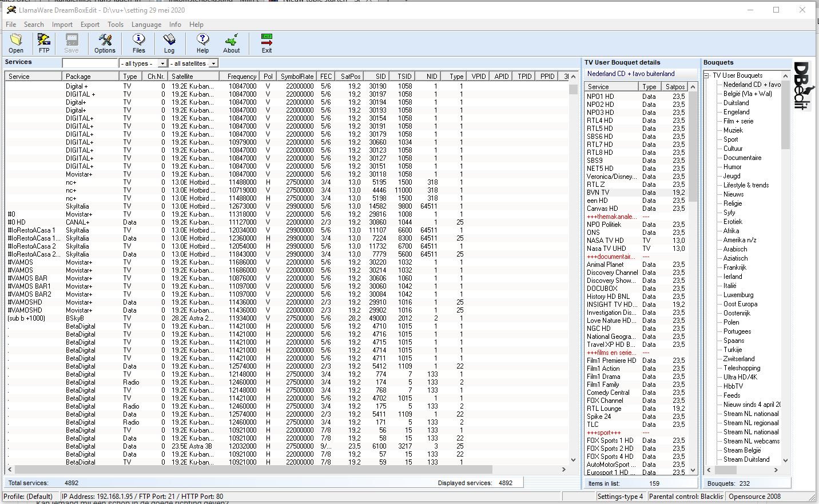
Task: Focus the Services search input field
Action: [x=90, y=63]
